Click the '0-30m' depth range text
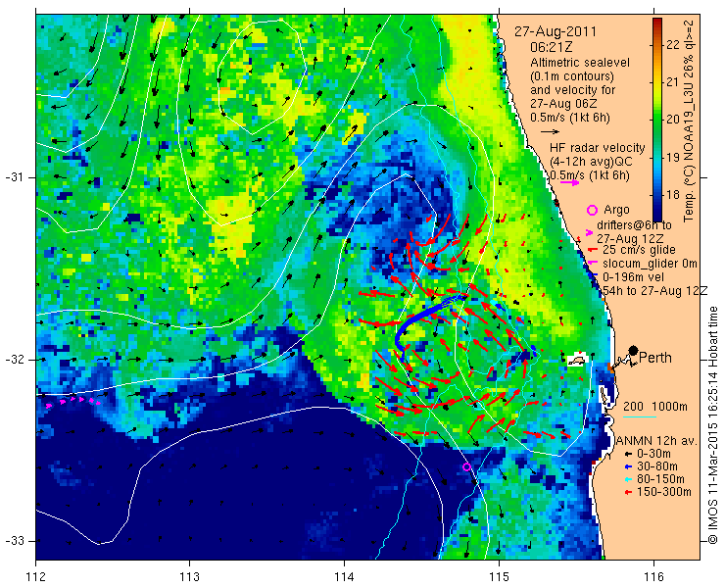The height and width of the screenshot is (588, 725). coord(653,455)
